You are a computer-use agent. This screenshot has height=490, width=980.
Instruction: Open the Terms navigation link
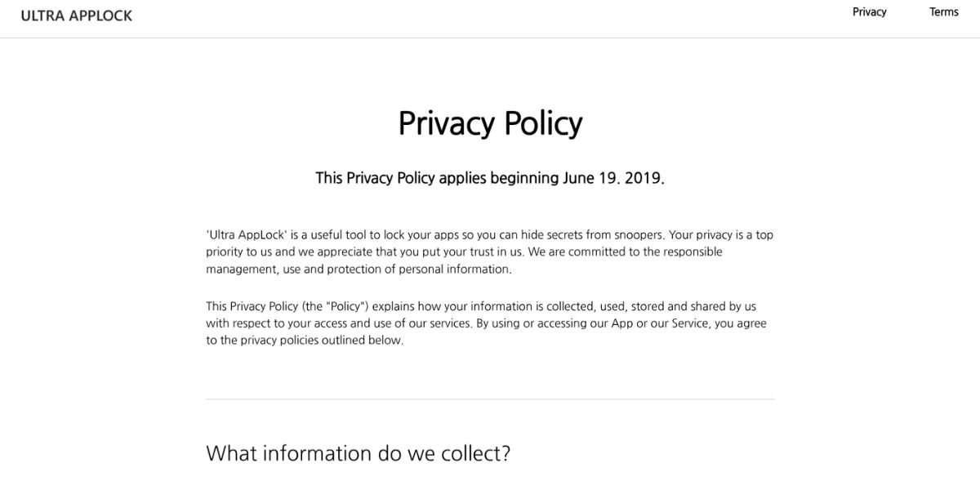click(x=944, y=11)
